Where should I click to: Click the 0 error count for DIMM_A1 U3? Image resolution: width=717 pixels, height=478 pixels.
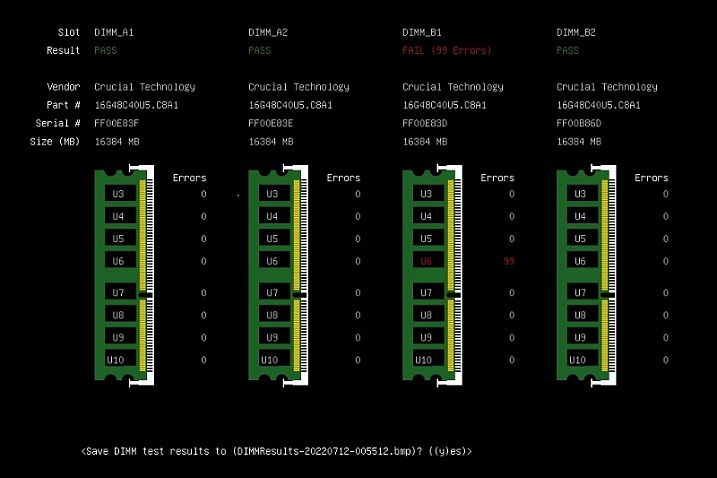tap(203, 194)
